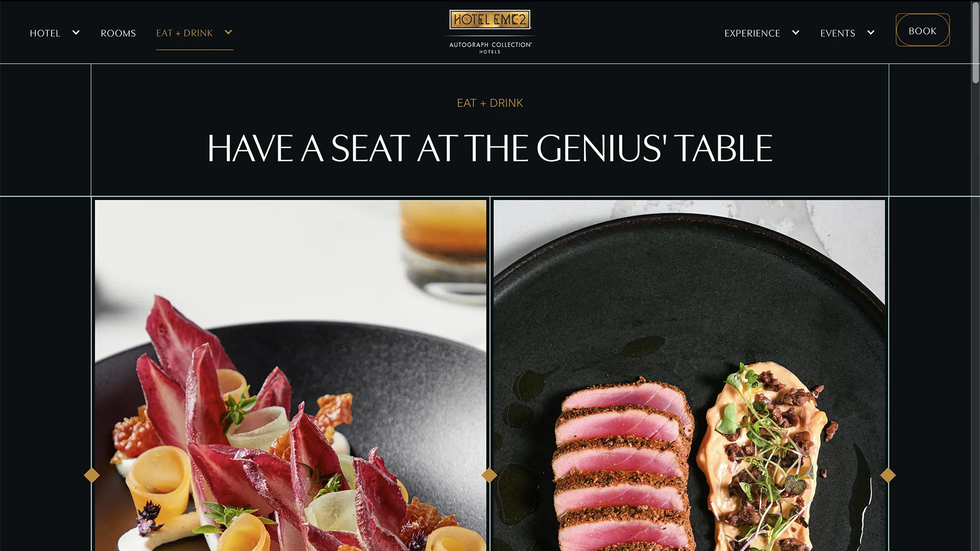Click the gold Eat + Drink section label
This screenshot has height=551, width=980.
coord(490,103)
